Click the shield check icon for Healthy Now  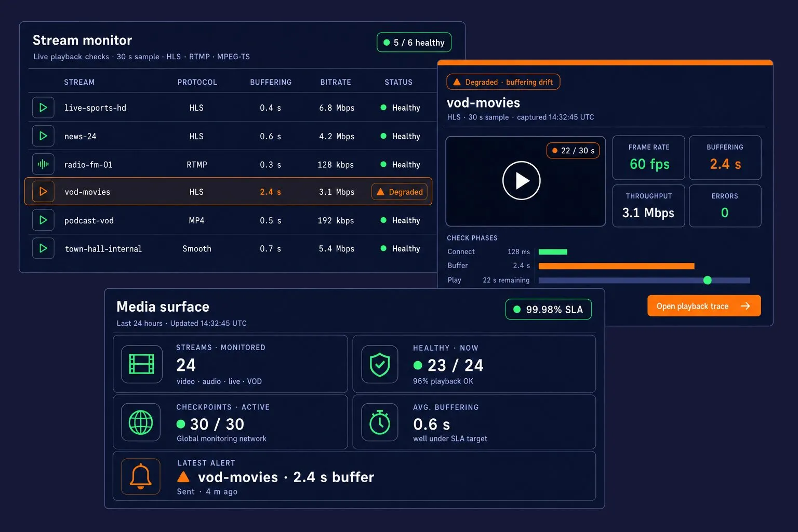pos(380,364)
